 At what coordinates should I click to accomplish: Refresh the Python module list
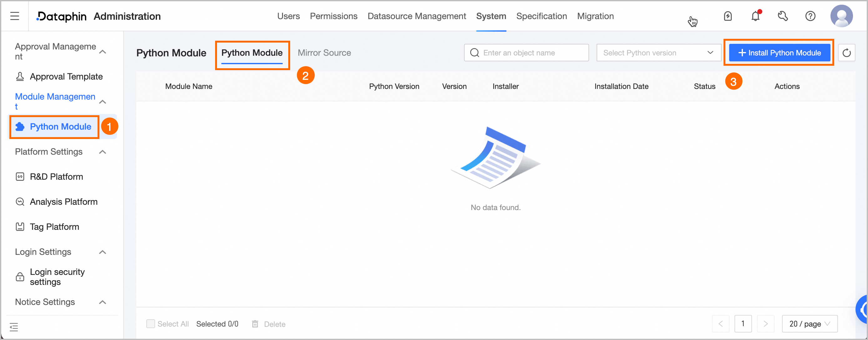(846, 53)
